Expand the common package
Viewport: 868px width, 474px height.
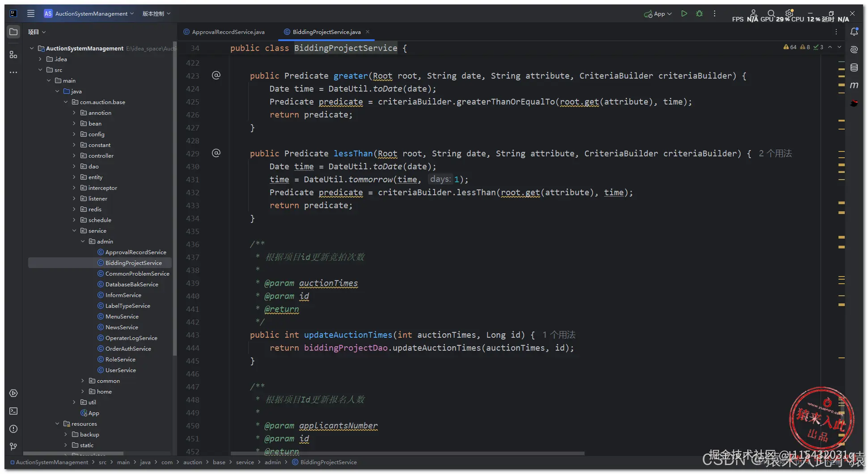[83, 381]
